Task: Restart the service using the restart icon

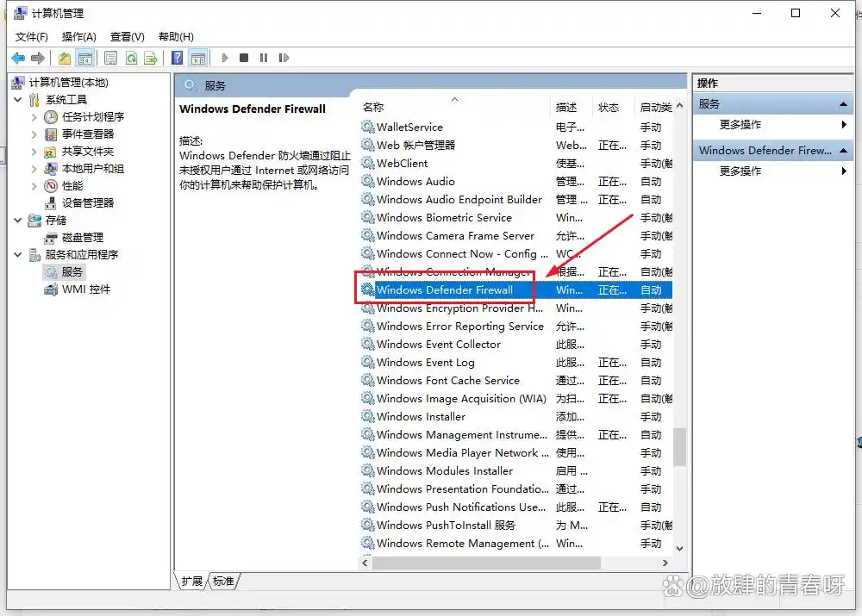Action: point(282,58)
